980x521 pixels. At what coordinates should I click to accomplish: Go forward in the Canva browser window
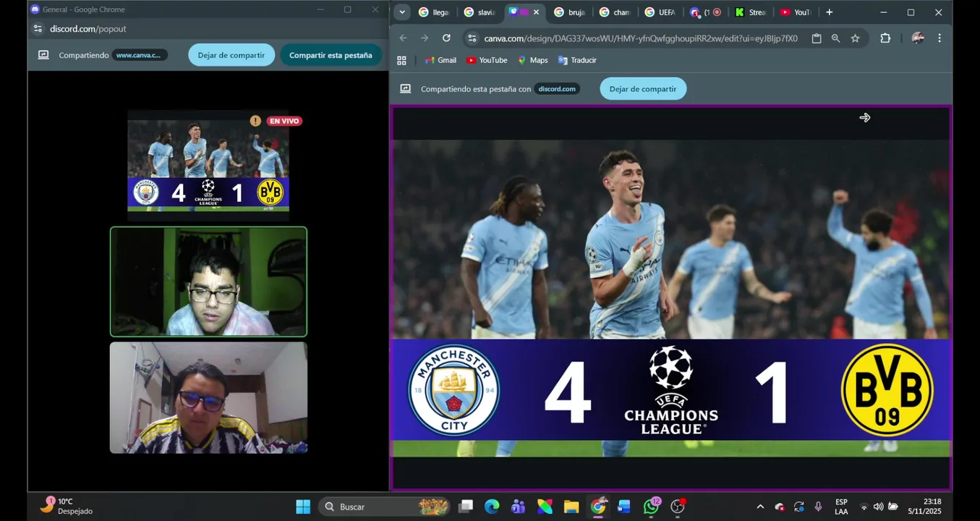[x=425, y=38]
